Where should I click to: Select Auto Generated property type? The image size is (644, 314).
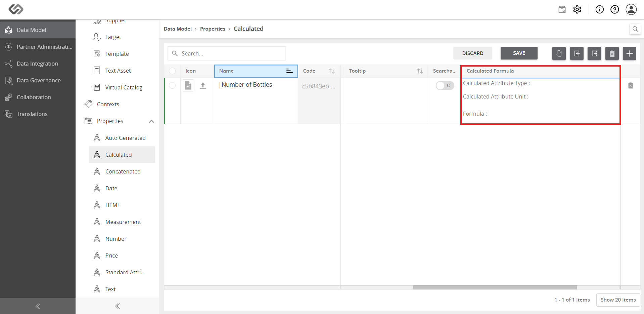(x=122, y=138)
